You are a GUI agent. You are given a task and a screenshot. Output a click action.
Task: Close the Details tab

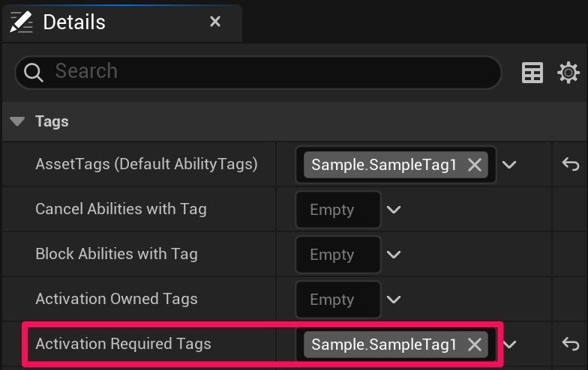pyautogui.click(x=215, y=22)
